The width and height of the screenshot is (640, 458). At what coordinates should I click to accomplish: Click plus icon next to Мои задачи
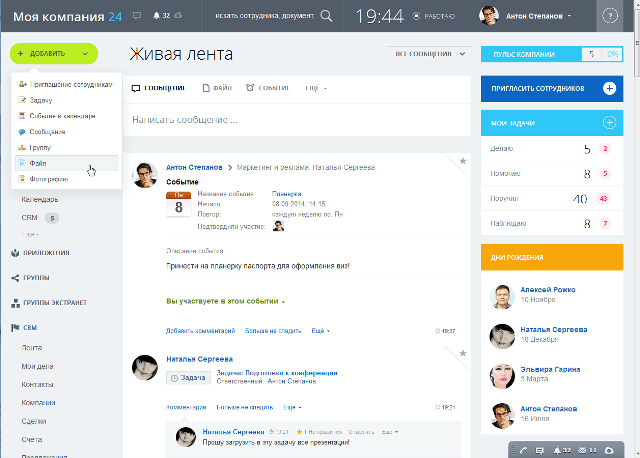tap(609, 122)
